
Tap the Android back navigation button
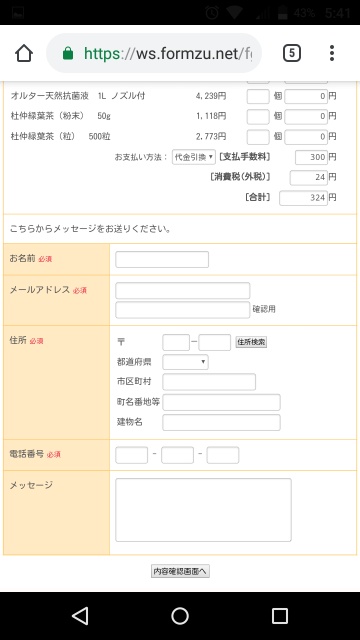click(80, 616)
